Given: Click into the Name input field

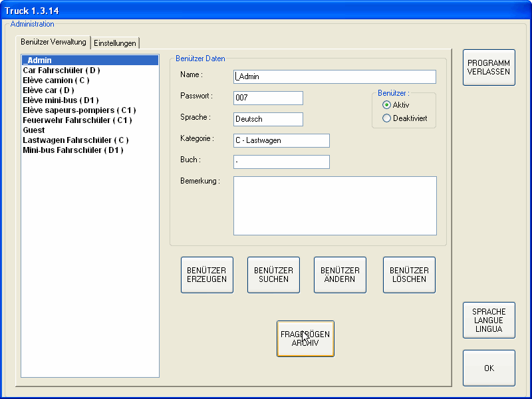Looking at the screenshot, I should click(334, 76).
